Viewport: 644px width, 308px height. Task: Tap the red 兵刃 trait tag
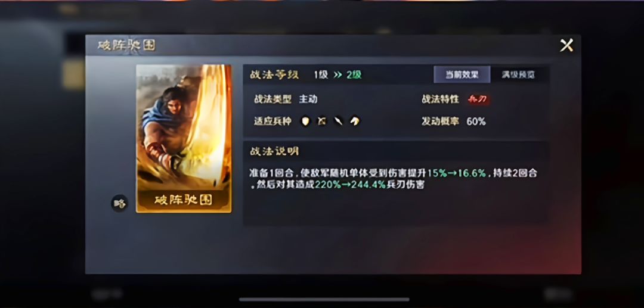pyautogui.click(x=478, y=99)
